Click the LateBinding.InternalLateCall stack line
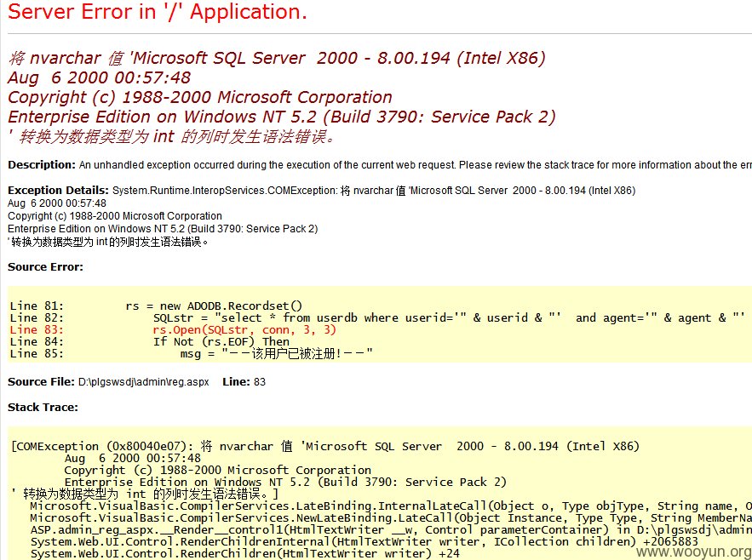 (391, 506)
